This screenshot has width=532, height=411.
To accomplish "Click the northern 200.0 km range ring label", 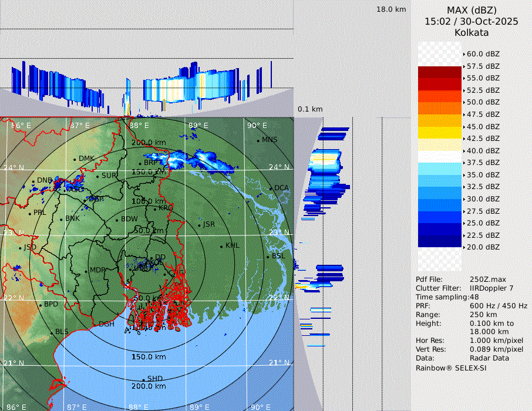I will tap(148, 143).
